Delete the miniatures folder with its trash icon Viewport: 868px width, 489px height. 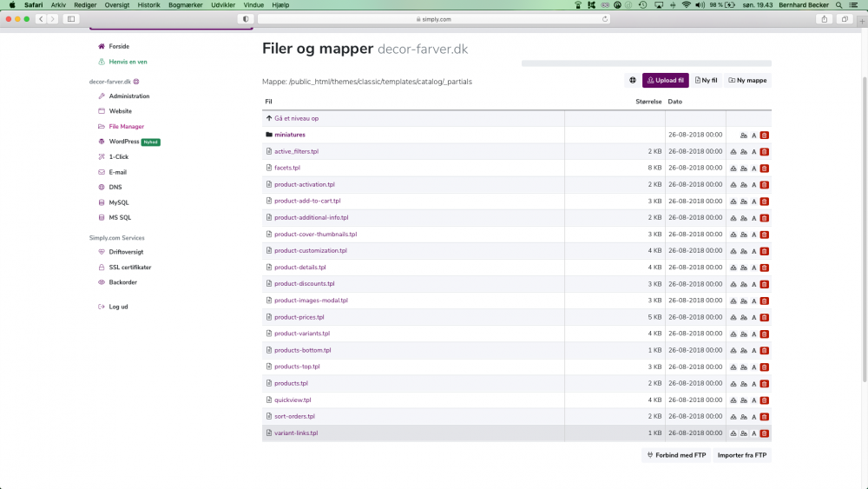click(x=764, y=135)
